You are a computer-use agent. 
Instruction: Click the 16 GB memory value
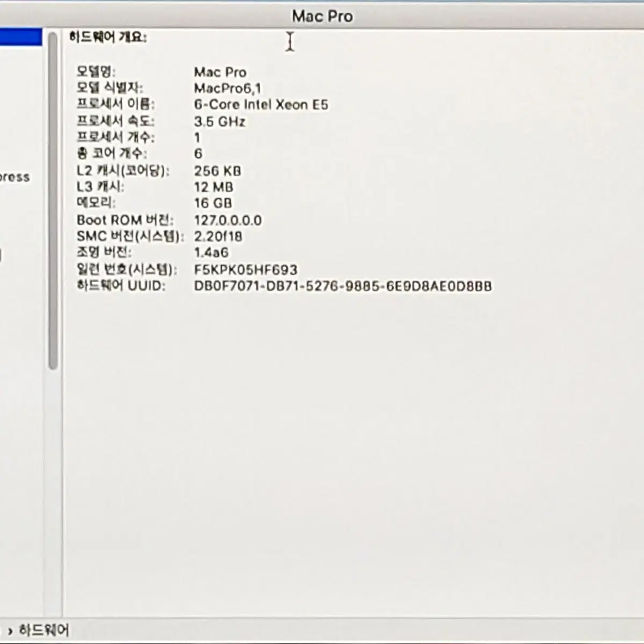coord(213,203)
